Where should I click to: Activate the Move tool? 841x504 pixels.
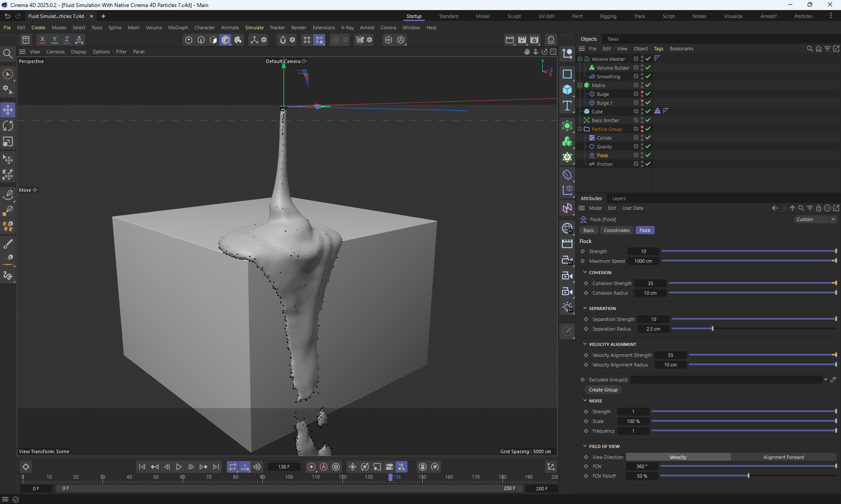click(x=8, y=110)
